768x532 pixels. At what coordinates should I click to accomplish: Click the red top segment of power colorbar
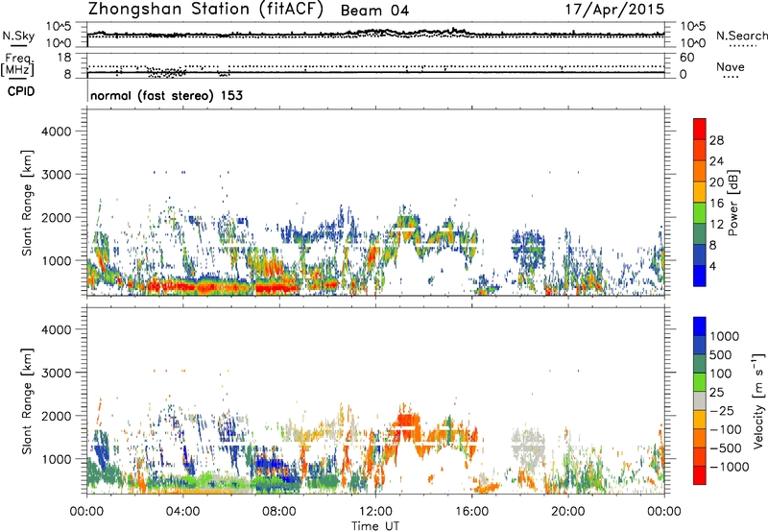700,130
